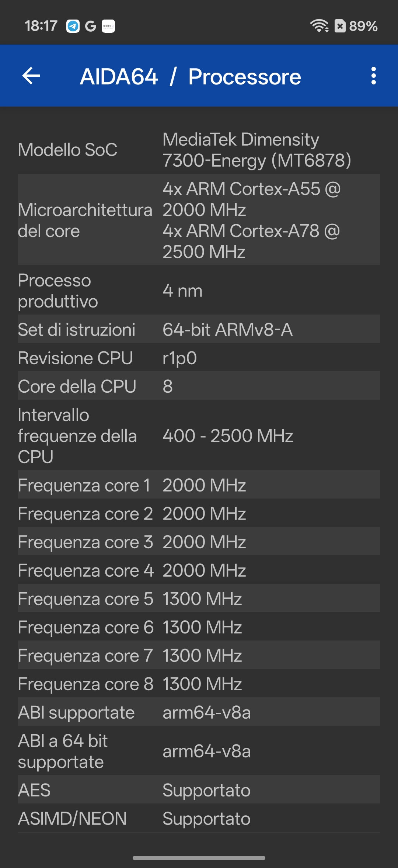This screenshot has height=868, width=398.
Task: Open the three-dot overflow menu
Action: pos(373,76)
